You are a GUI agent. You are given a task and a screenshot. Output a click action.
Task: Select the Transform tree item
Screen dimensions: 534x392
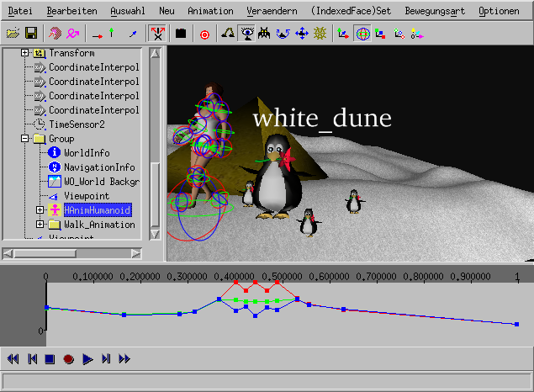click(71, 53)
